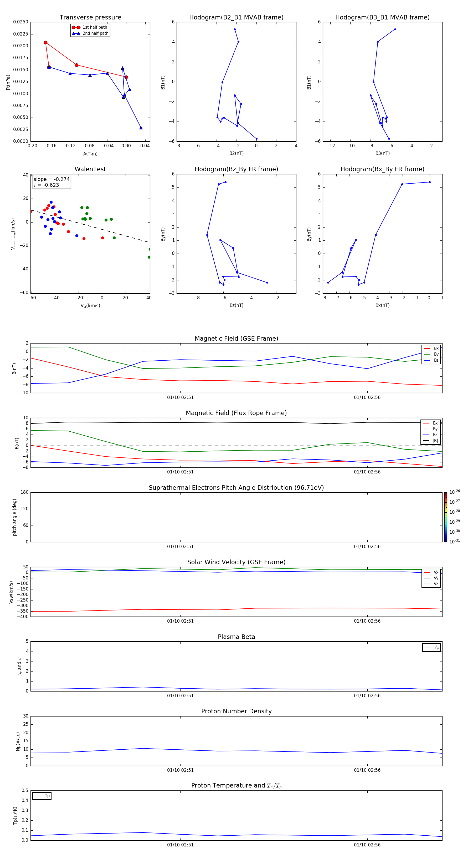
Task: Click '01/10 02:51' under GSE Magnetic Field plot
Action: pyautogui.click(x=181, y=398)
